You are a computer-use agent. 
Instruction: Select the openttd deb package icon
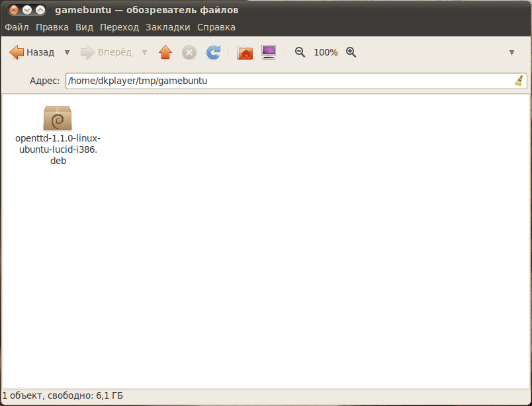pos(58,118)
